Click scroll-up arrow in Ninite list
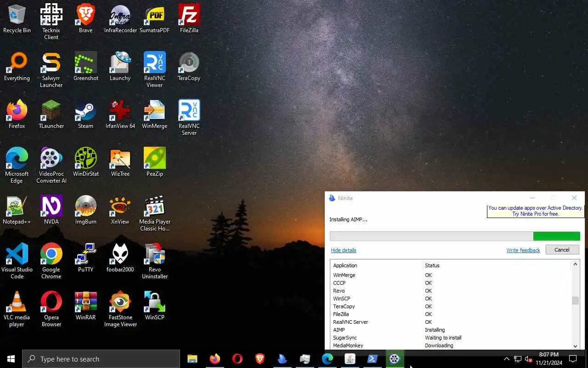This screenshot has width=588, height=368. click(x=575, y=265)
